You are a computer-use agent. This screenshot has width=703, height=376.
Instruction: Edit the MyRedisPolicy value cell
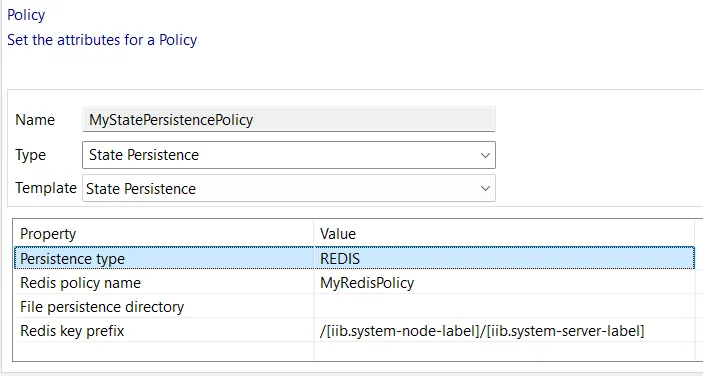(x=504, y=283)
